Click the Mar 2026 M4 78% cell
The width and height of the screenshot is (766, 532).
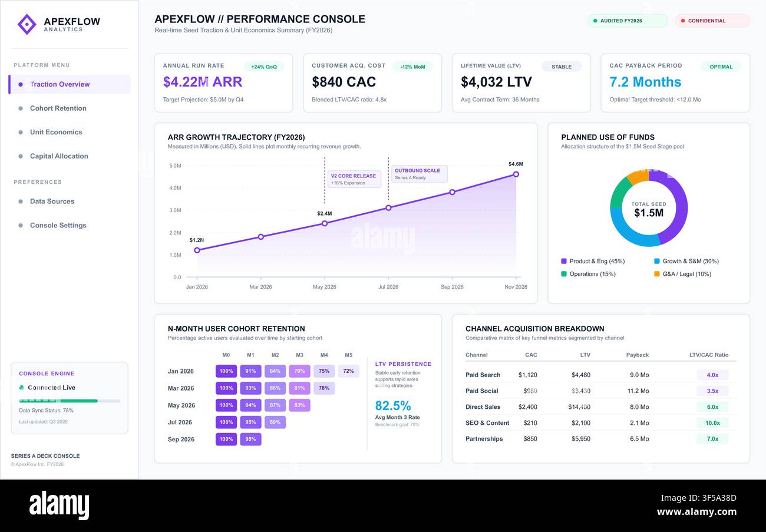click(x=324, y=388)
